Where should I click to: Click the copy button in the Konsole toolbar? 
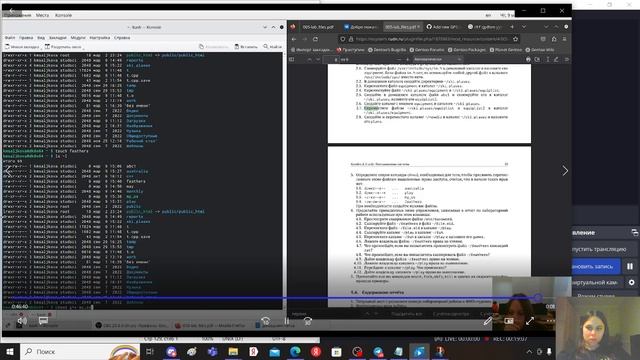[x=214, y=47]
